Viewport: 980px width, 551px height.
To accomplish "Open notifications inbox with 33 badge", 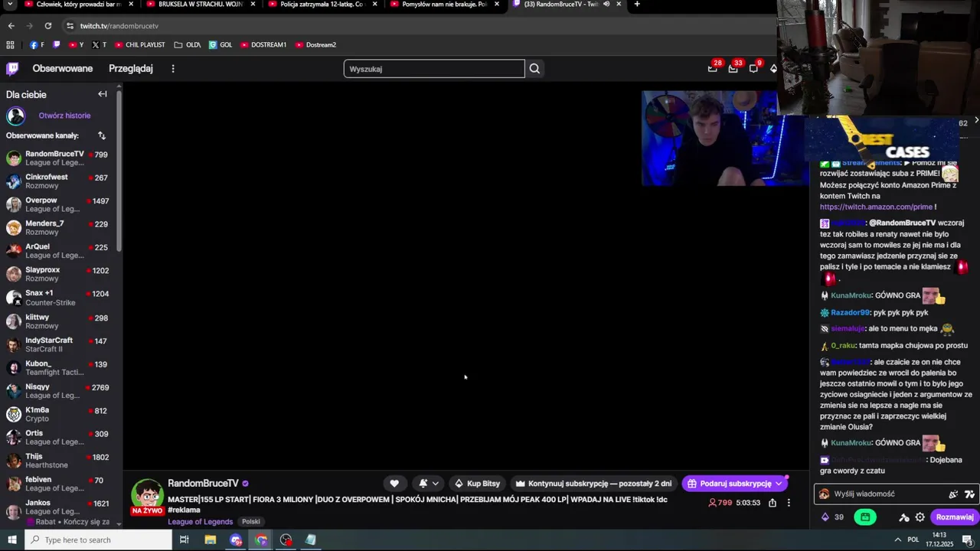I will (733, 68).
